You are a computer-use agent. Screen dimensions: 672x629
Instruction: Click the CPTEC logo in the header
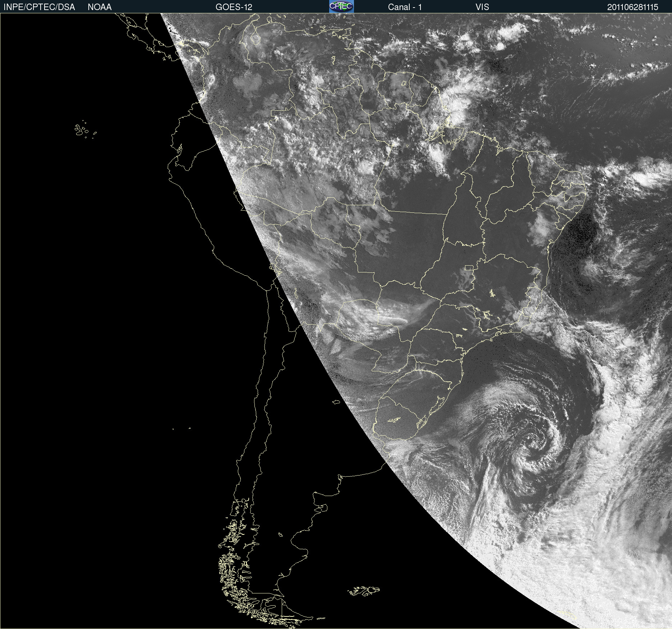point(341,6)
